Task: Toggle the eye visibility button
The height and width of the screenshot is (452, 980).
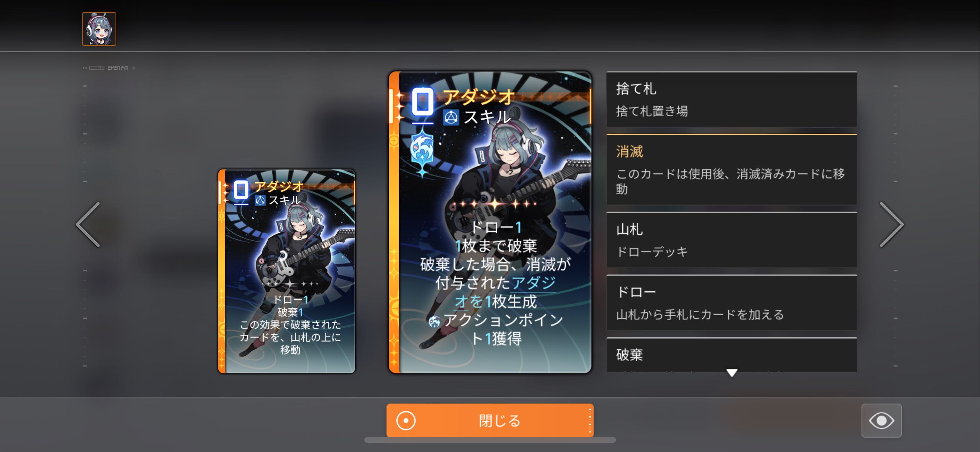Action: click(x=881, y=421)
